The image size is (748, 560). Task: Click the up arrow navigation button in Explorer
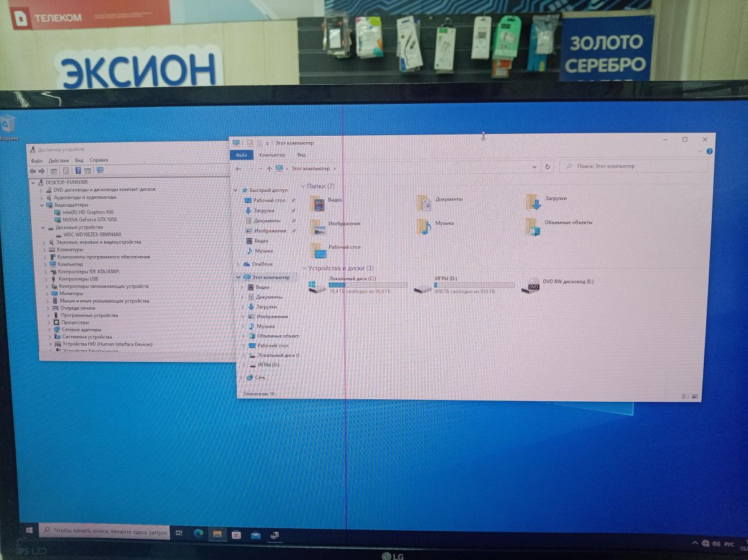point(269,168)
